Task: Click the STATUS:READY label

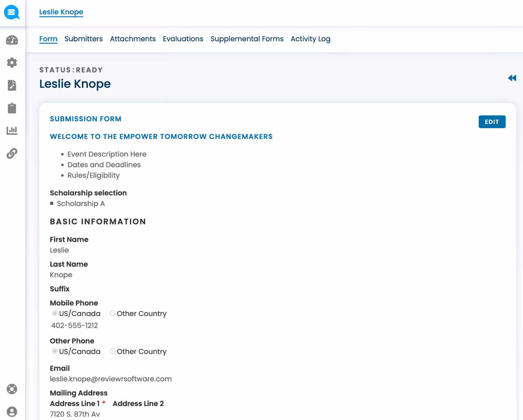Action: click(x=71, y=70)
